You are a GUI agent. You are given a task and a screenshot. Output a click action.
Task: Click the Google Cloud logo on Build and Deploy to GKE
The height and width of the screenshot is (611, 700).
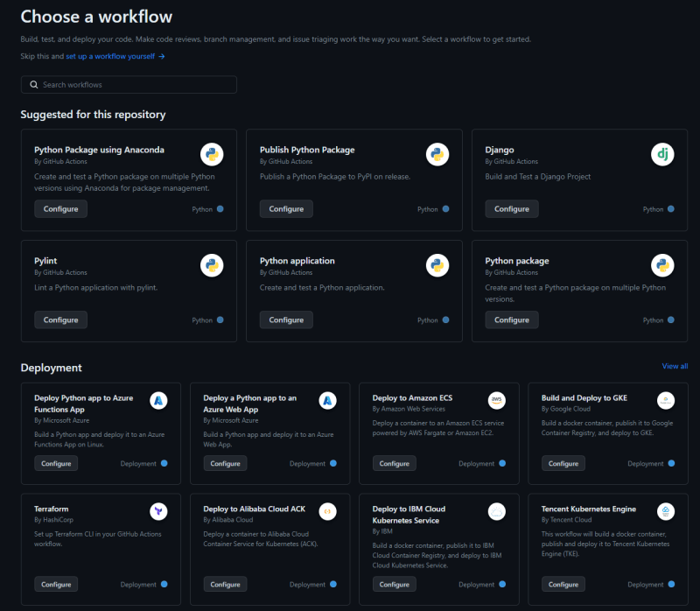tap(666, 401)
